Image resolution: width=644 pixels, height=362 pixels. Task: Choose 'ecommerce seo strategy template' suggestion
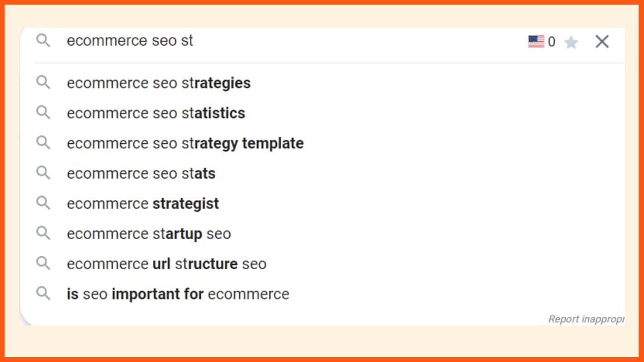click(x=185, y=143)
